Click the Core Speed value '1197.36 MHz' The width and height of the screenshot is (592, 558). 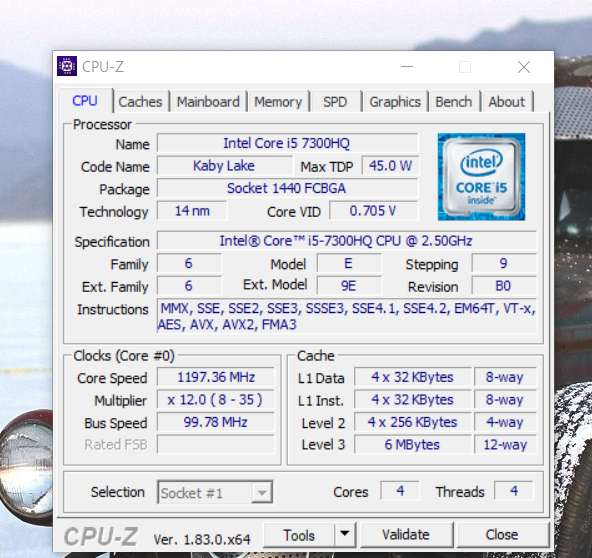click(216, 377)
